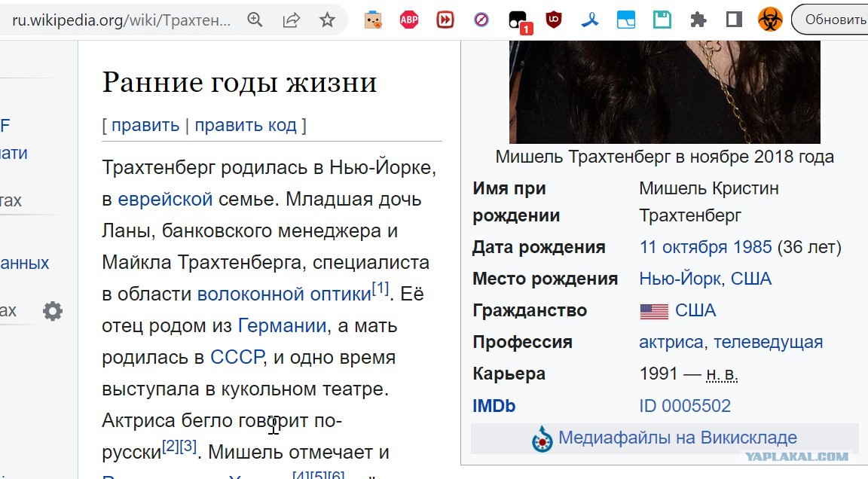Click the 'Ранние годы жизни' section heading
The width and height of the screenshot is (868, 479).
tap(240, 82)
